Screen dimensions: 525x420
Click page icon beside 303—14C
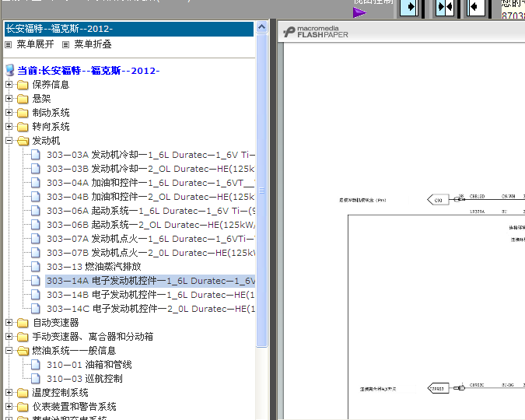[x=36, y=309]
